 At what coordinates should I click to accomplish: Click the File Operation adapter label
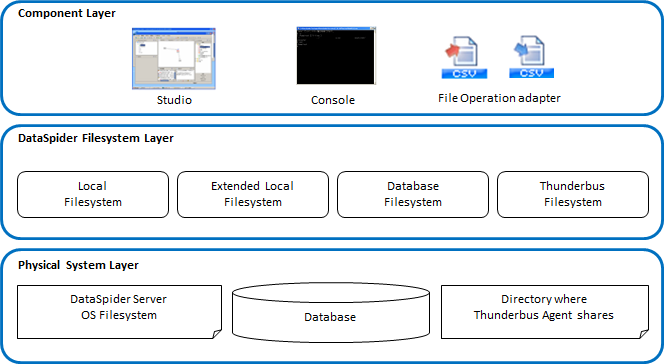[x=499, y=98]
